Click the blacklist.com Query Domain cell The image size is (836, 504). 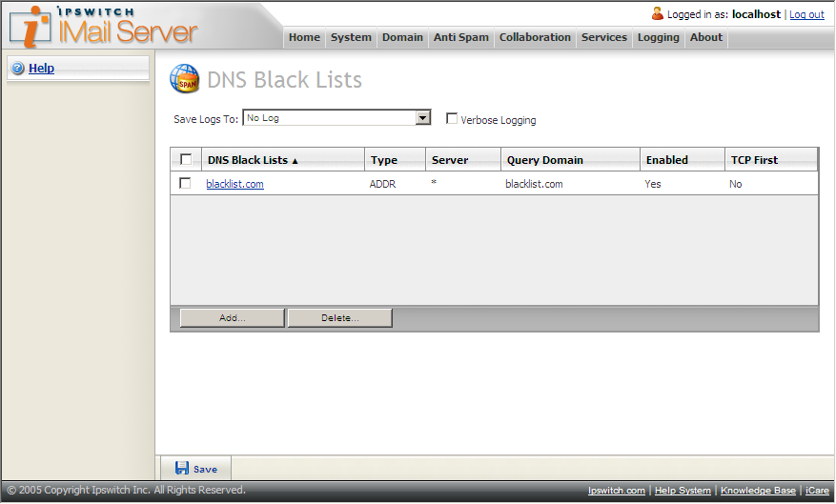click(534, 184)
